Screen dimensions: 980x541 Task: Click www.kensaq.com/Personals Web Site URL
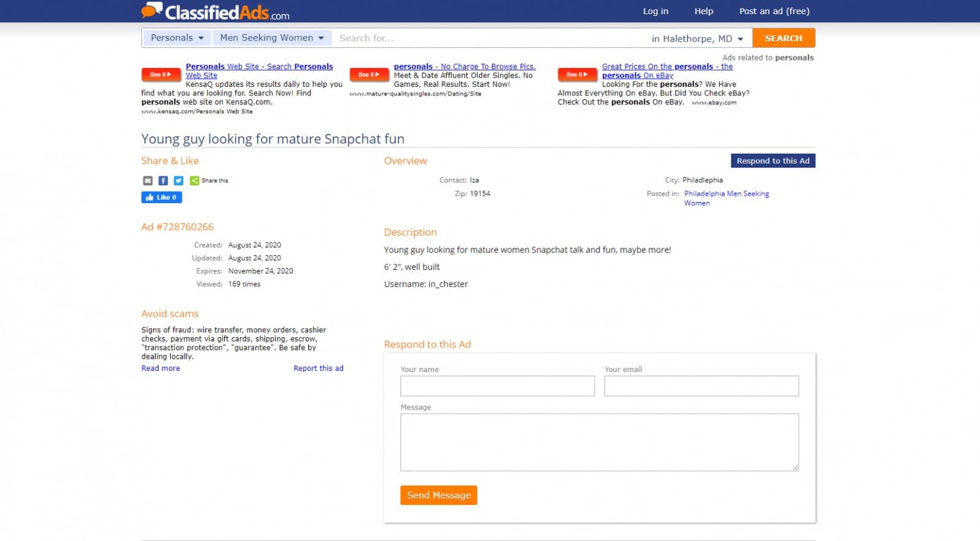[197, 111]
